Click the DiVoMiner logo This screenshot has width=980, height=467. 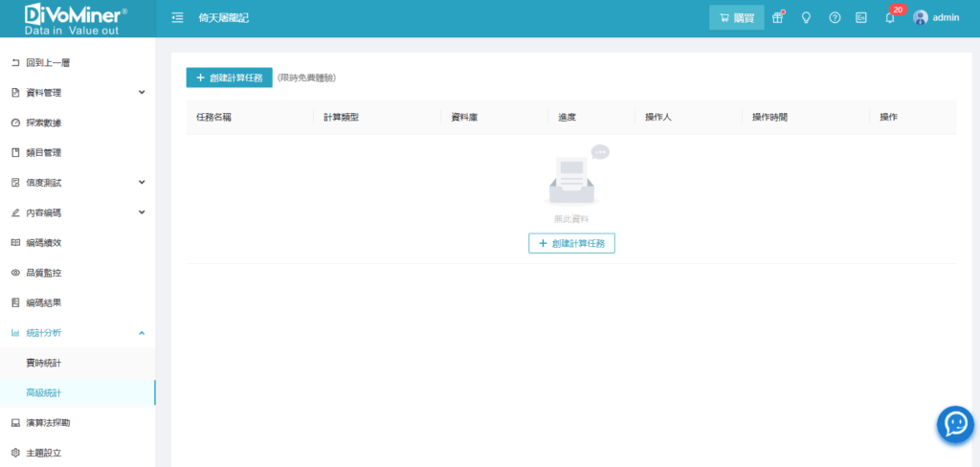tap(77, 18)
